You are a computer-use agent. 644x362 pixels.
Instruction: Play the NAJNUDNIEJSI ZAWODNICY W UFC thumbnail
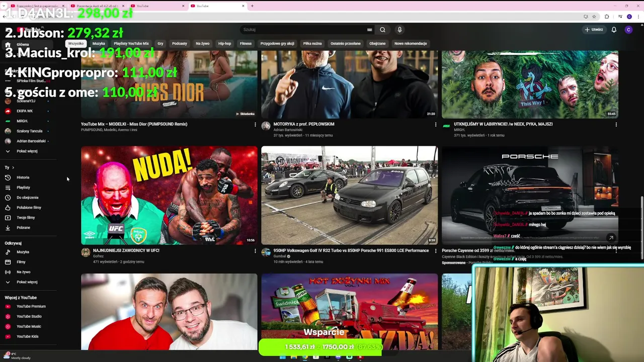[169, 196]
